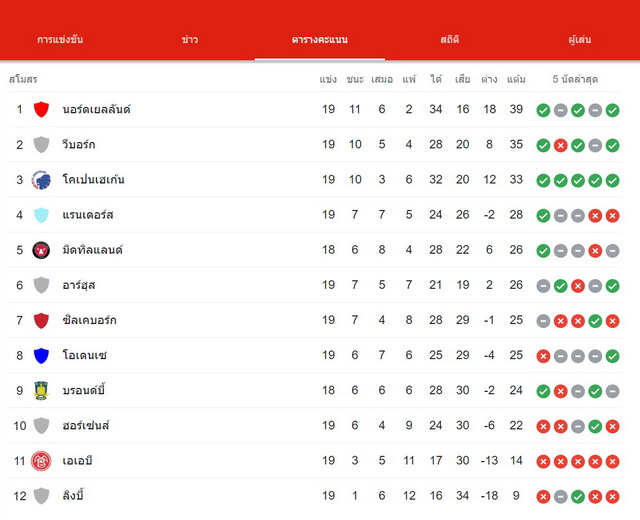Click วีบอร์ก's red loss result icon
Viewport: 640px width, 520px height.
560,145
